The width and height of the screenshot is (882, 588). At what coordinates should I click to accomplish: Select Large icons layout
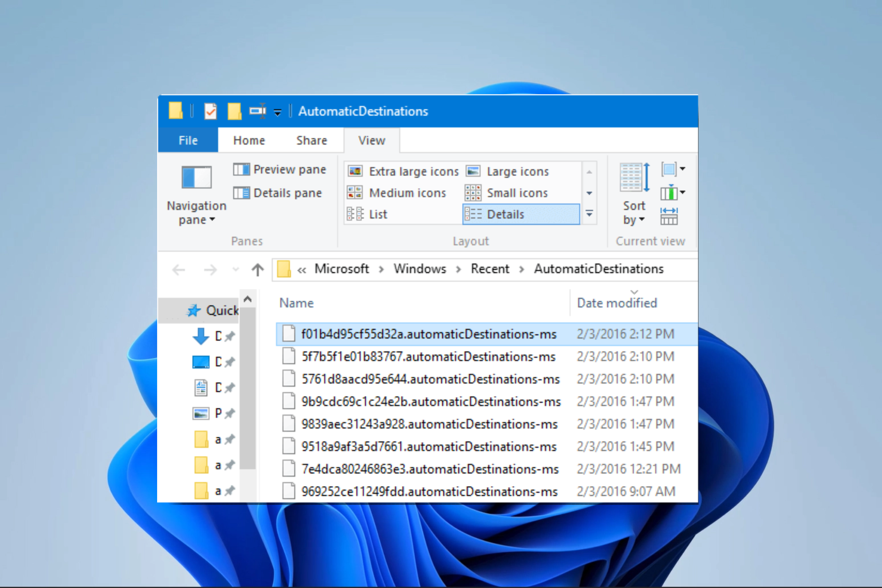click(507, 171)
